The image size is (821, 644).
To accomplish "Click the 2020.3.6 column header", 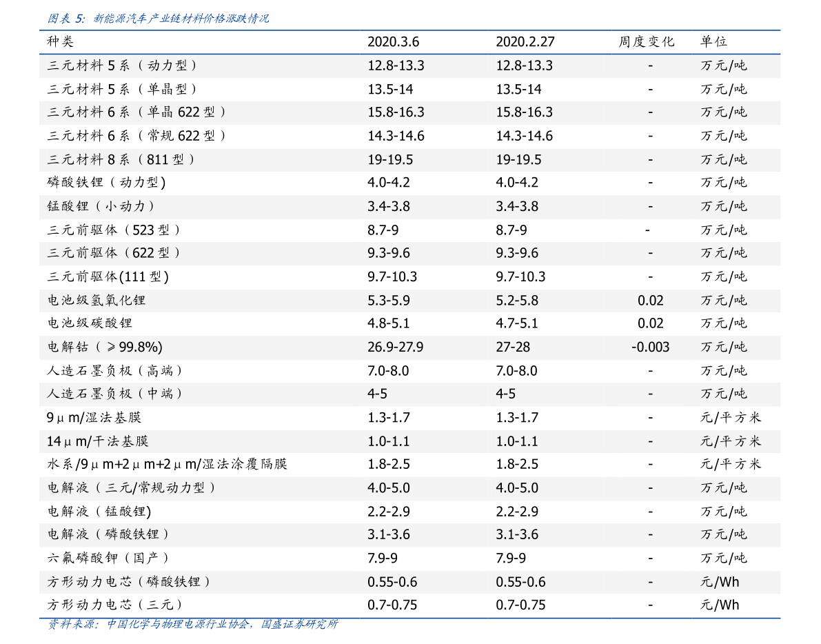I will tap(393, 42).
